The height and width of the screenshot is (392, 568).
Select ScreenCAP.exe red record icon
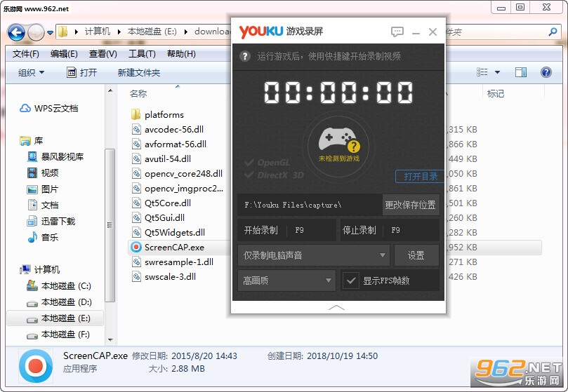136,248
